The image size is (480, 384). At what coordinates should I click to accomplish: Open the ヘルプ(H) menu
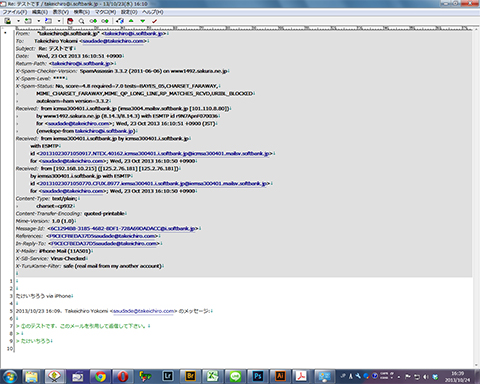[153, 12]
